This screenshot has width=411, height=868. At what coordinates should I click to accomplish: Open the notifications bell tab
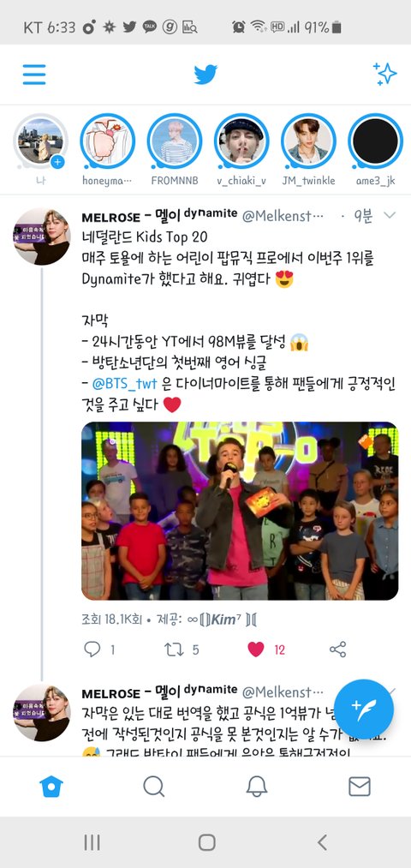click(x=257, y=786)
